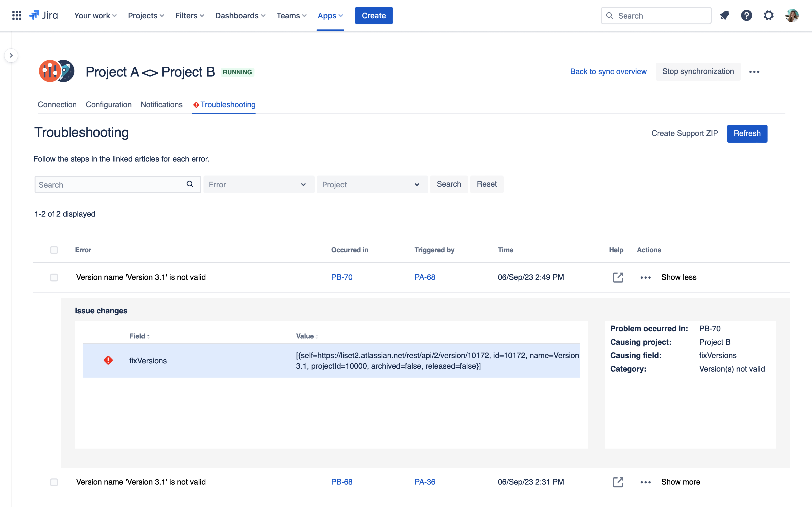Viewport: 812px width, 507px height.
Task: Open actions ellipsis for PB-68 error row
Action: 645,482
